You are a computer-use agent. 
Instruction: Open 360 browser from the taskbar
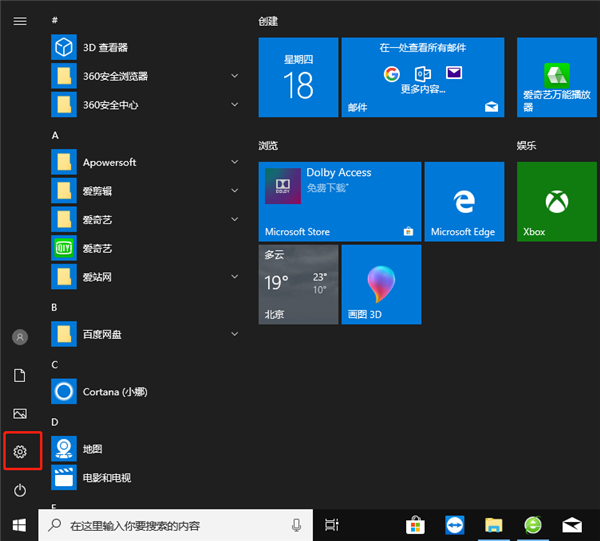pos(533,525)
